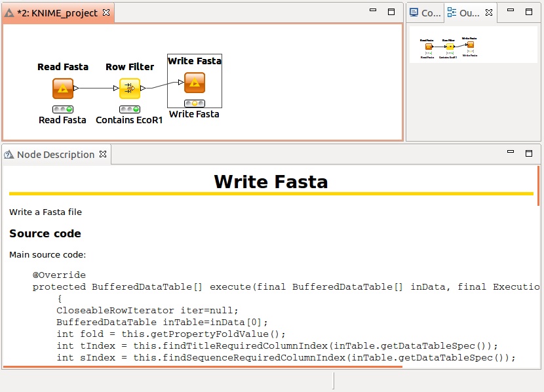Click 'CloseableRowIterator iter=null;' code line
The height and width of the screenshot is (392, 544).
(x=147, y=311)
